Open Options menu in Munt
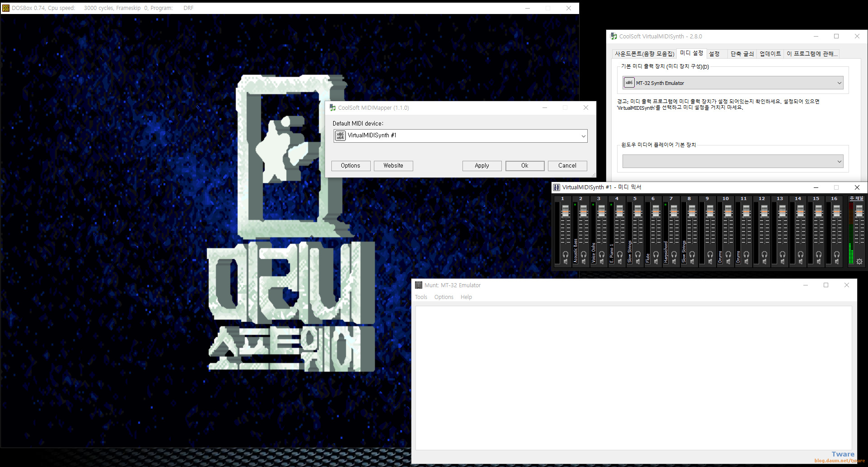The height and width of the screenshot is (467, 868). [x=444, y=297]
